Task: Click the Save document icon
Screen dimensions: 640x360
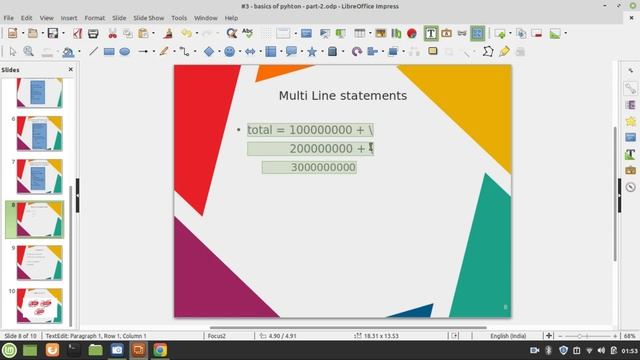Action: 53,33
